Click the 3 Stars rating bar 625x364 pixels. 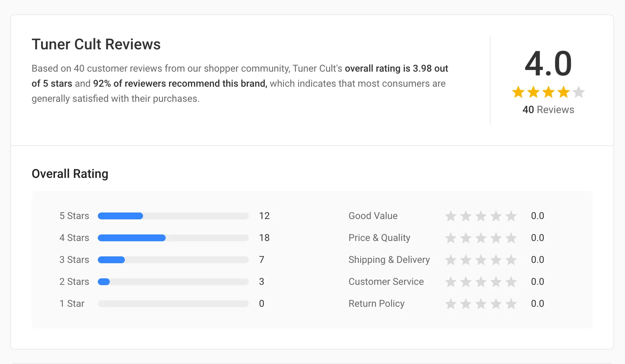click(173, 260)
